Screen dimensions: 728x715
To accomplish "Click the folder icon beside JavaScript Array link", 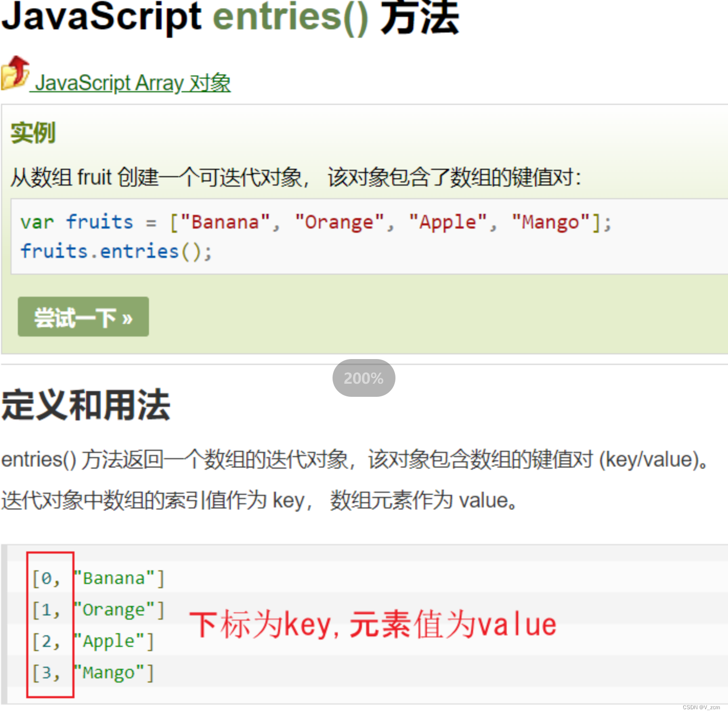I will [x=15, y=74].
